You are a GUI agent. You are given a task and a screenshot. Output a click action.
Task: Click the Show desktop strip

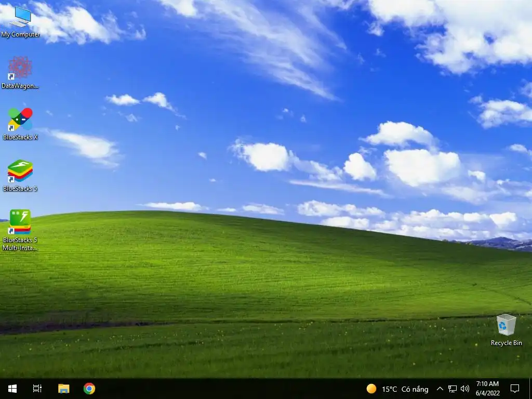point(530,389)
